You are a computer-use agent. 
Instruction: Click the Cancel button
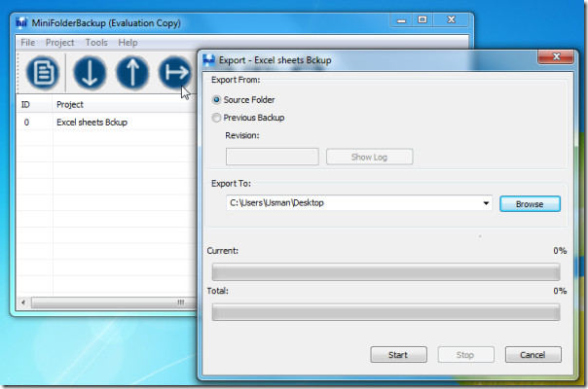point(533,355)
